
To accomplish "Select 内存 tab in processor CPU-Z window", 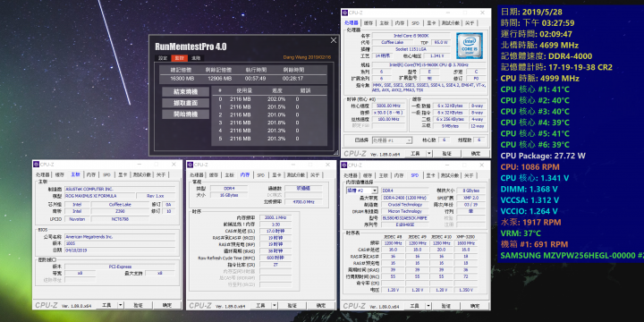I will point(400,23).
